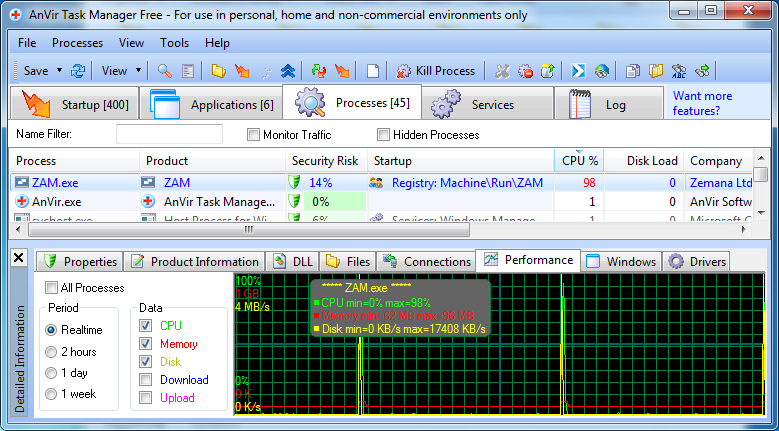Image resolution: width=779 pixels, height=431 pixels.
Task: Open the Processes menu
Action: (78, 43)
